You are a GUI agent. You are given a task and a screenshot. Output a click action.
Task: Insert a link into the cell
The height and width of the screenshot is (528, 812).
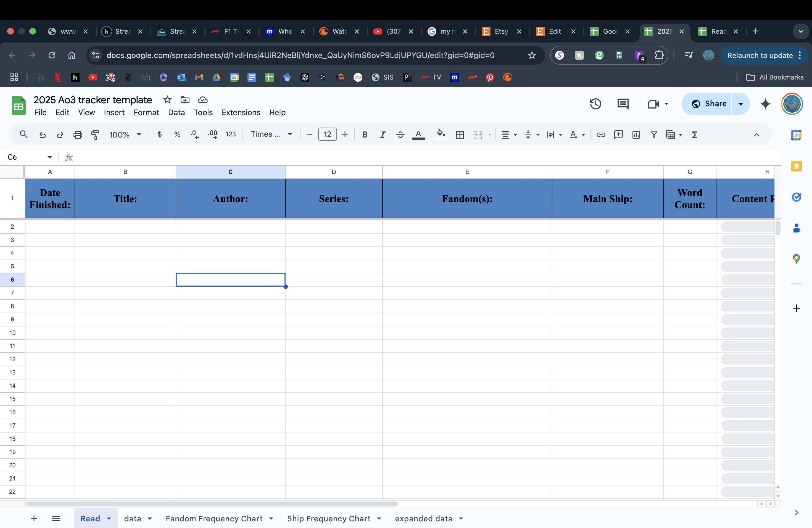coord(600,134)
